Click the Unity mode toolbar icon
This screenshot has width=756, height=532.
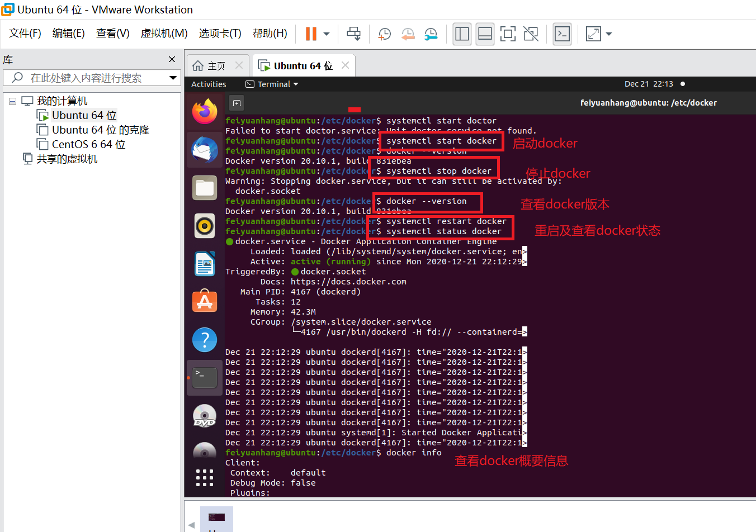pyautogui.click(x=531, y=34)
